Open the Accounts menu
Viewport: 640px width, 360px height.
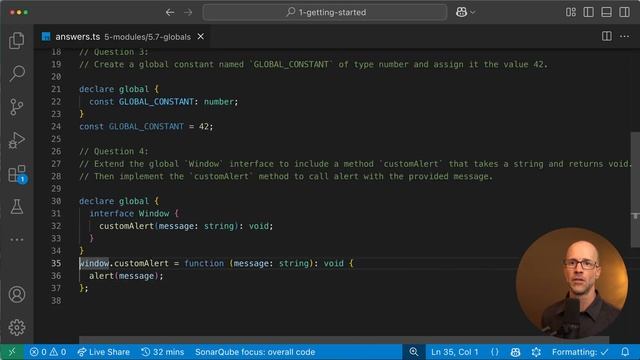(17, 294)
